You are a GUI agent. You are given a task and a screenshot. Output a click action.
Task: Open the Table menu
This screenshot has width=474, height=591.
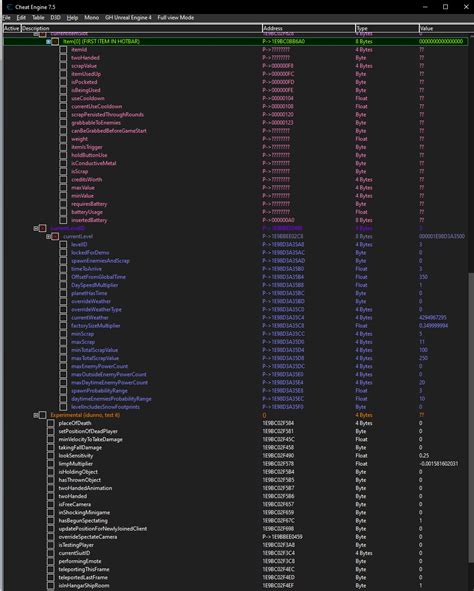coord(38,17)
